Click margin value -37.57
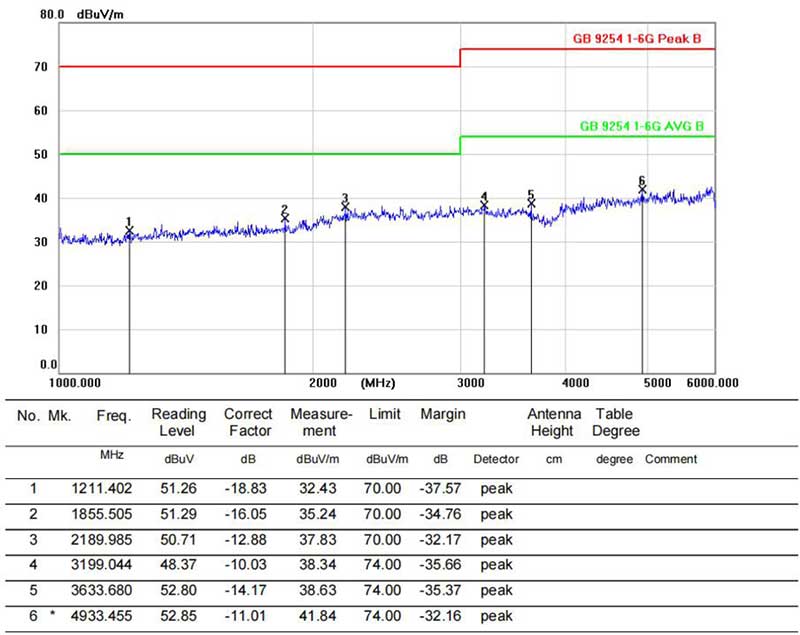800x635 pixels. tap(440, 489)
